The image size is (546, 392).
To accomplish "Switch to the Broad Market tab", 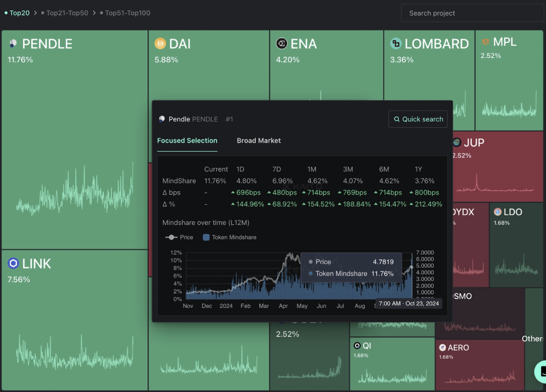I will click(x=259, y=141).
